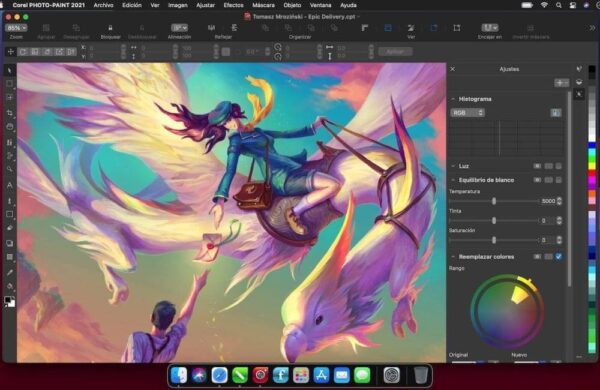The height and width of the screenshot is (390, 600).
Task: Click the Saturación slider handle
Action: click(x=494, y=240)
